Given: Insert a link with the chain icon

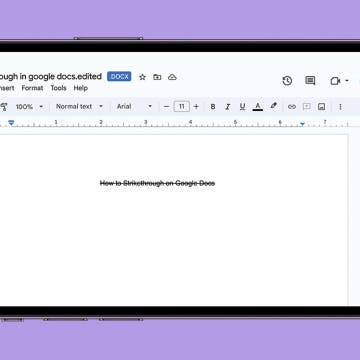Looking at the screenshot, I should point(292,107).
